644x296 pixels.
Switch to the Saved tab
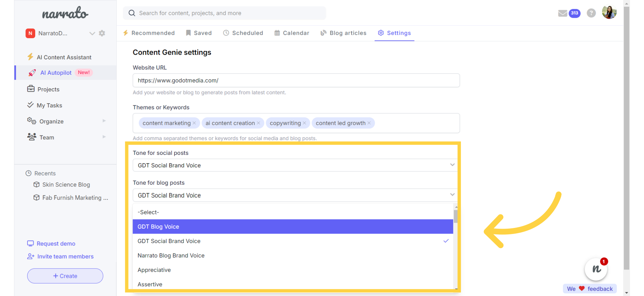[x=199, y=33]
